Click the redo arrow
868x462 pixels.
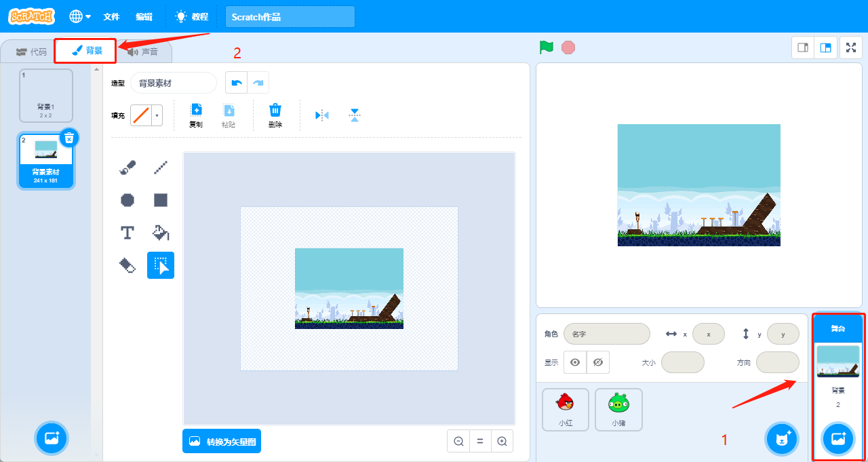pos(258,82)
